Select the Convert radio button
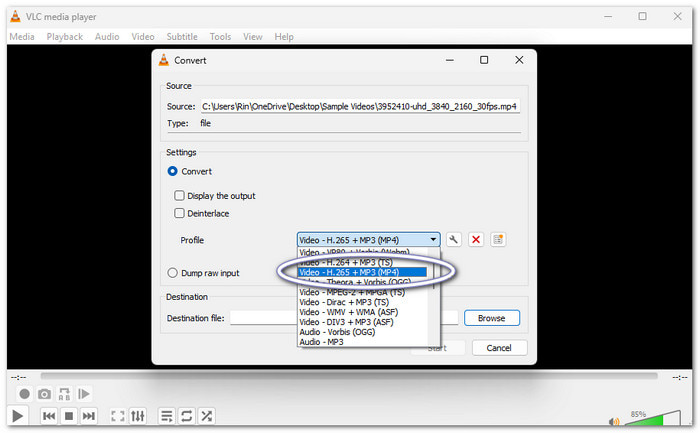Screen dimensions: 700x433 click(x=172, y=171)
